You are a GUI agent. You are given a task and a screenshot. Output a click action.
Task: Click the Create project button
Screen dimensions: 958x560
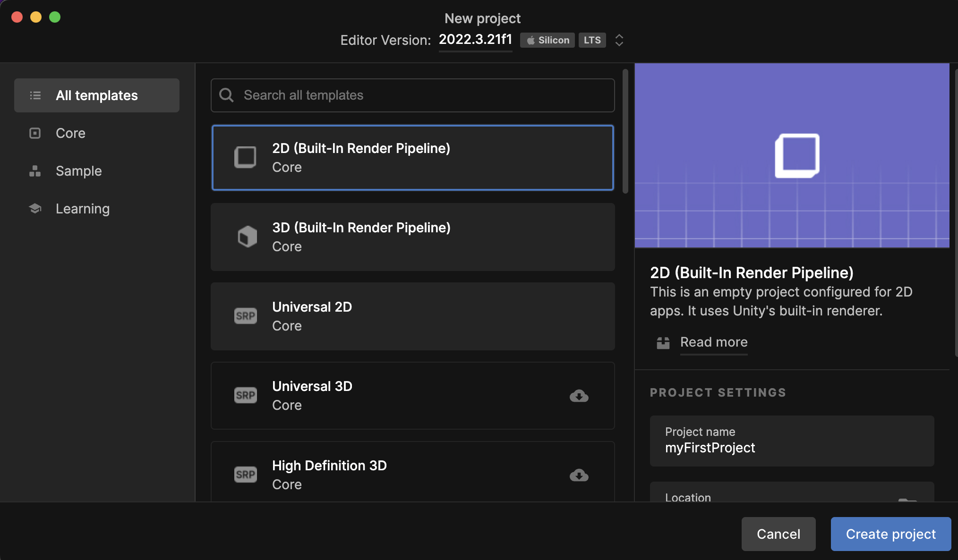click(890, 534)
